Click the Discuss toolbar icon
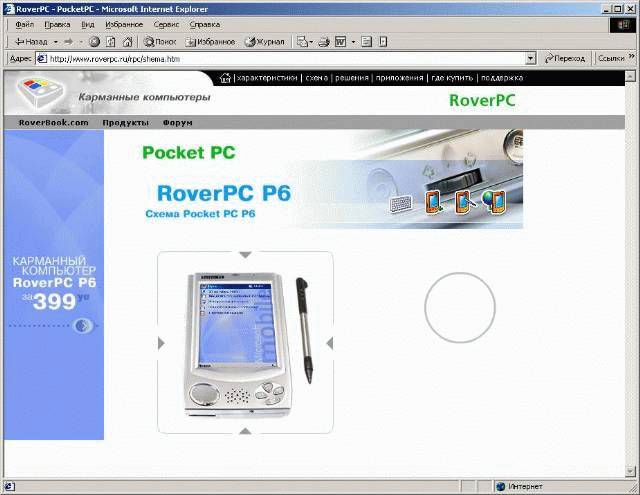 point(367,42)
